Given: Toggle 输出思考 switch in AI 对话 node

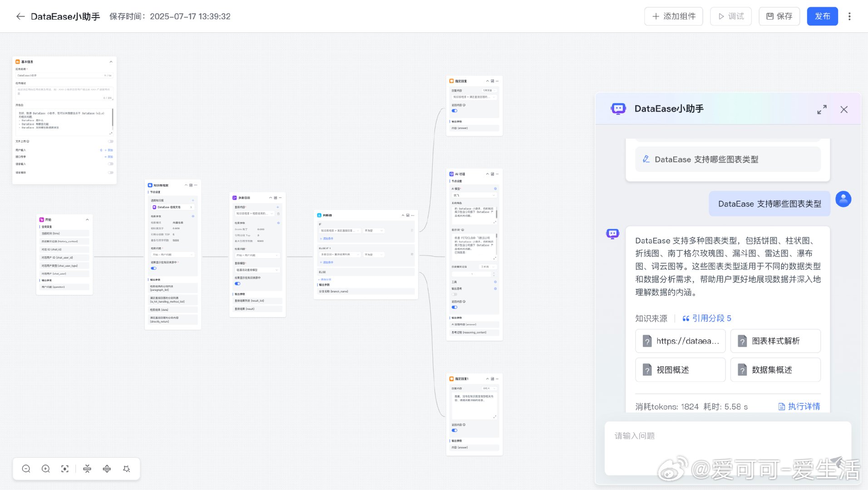Looking at the screenshot, I should tap(454, 294).
